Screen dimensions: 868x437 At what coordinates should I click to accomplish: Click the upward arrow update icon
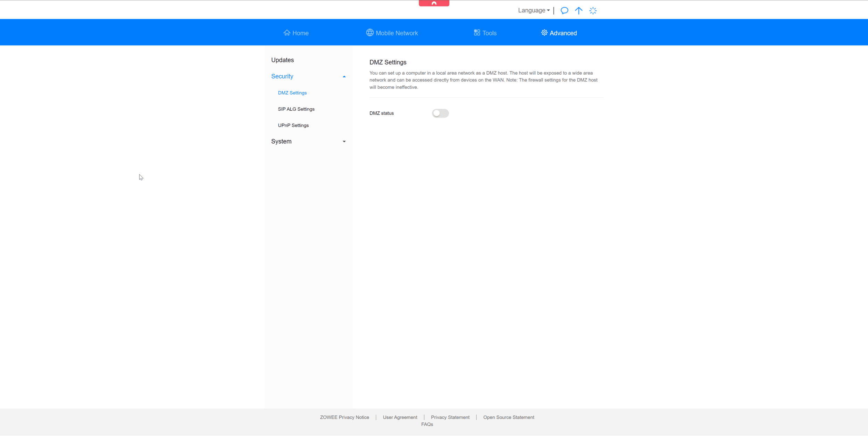pos(578,10)
